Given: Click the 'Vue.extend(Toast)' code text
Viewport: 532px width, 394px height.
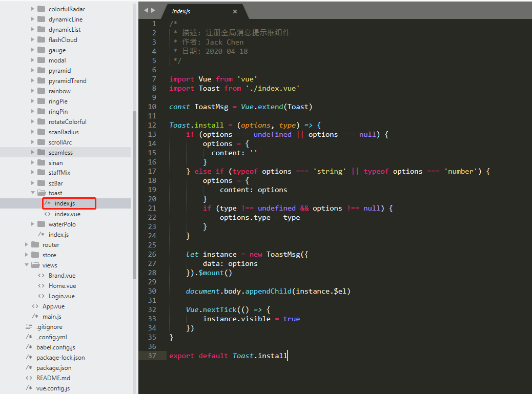Looking at the screenshot, I should (277, 107).
